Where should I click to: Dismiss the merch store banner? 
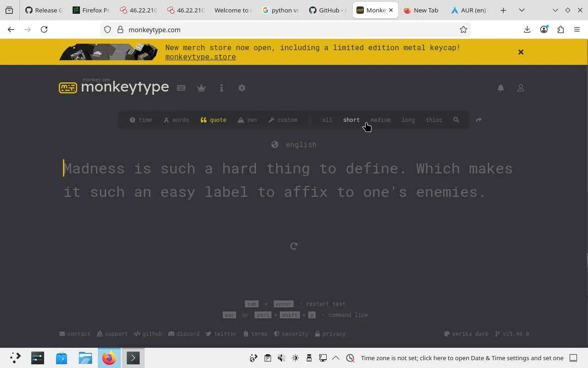point(521,52)
